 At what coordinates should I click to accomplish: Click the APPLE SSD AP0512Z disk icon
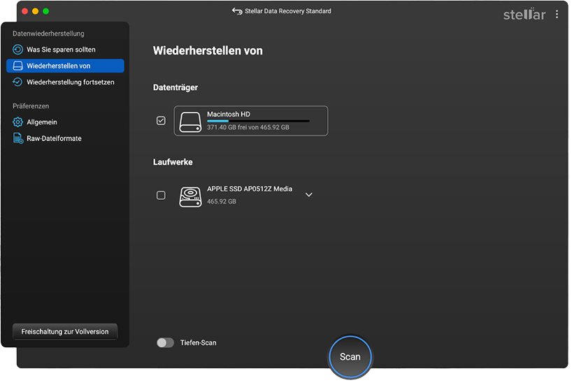(190, 196)
